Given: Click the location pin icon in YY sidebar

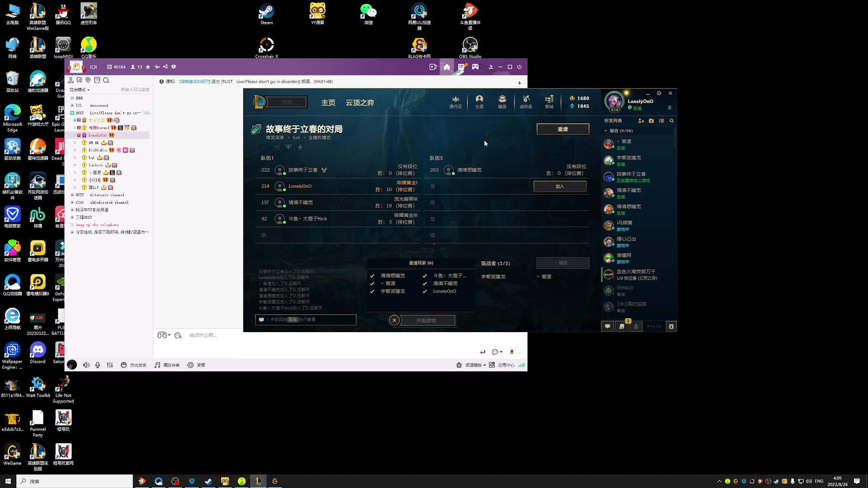Looking at the screenshot, I should tap(88, 80).
